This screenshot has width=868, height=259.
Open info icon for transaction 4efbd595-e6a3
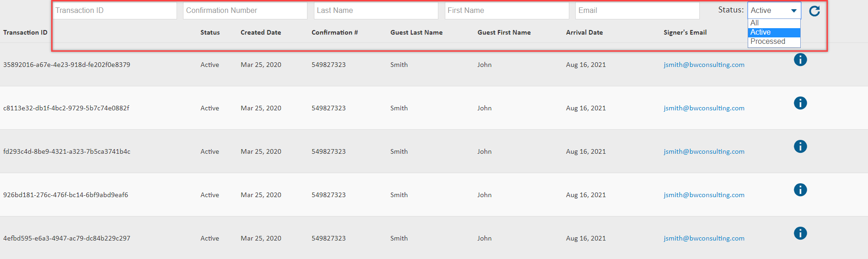(x=800, y=233)
